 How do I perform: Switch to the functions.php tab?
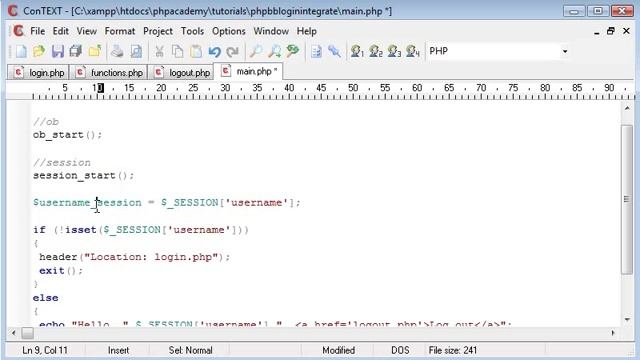109,73
